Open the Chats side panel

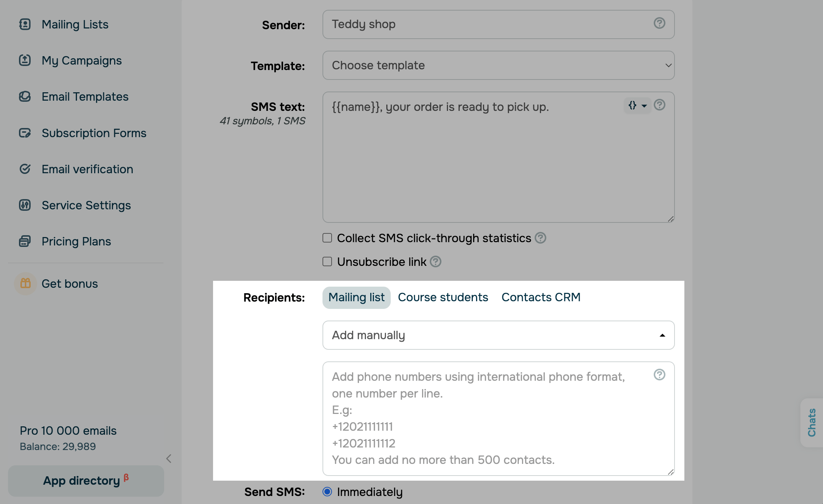coord(812,422)
